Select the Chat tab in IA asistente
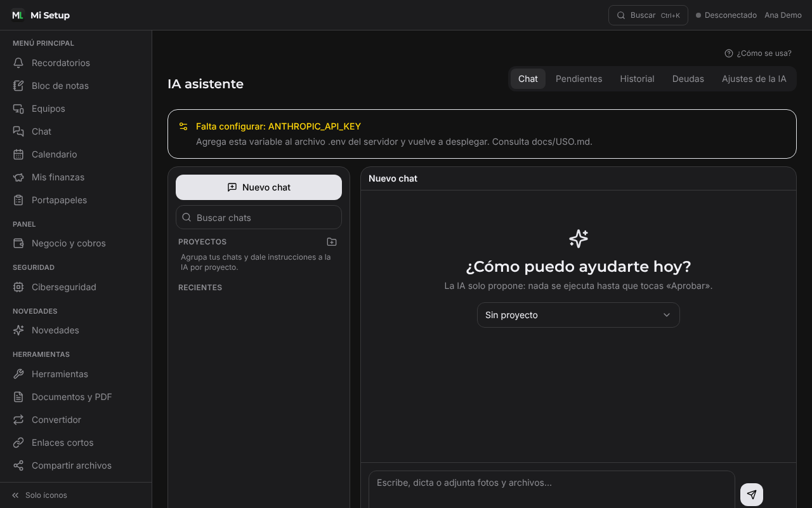The height and width of the screenshot is (508, 812). click(x=528, y=79)
